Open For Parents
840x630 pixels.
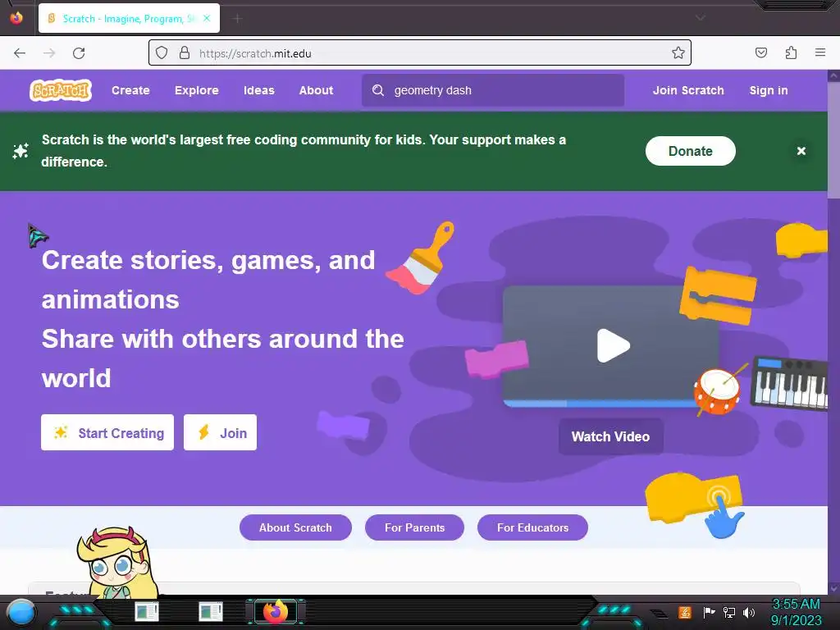(x=414, y=527)
